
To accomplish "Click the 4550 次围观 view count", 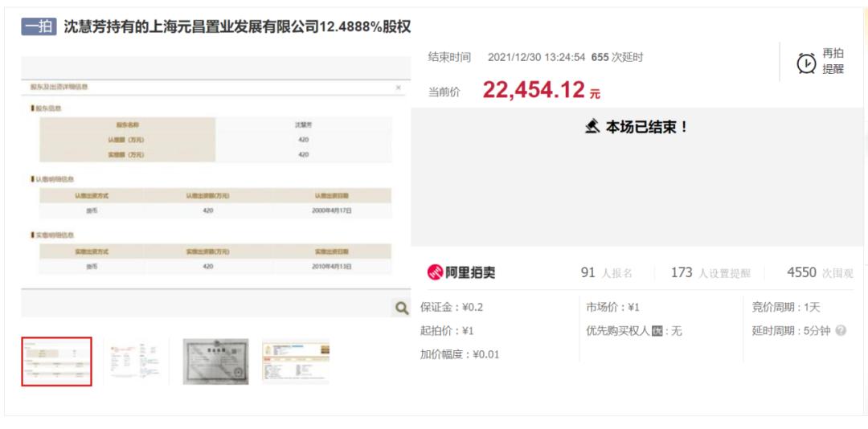I will (821, 273).
